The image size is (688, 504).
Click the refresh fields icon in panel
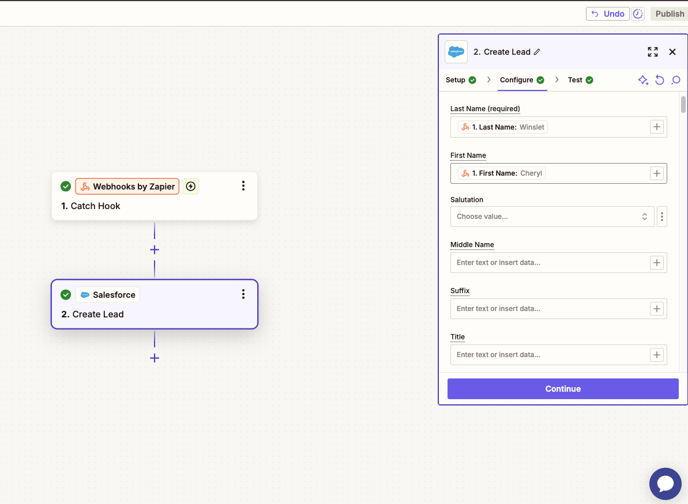point(660,80)
